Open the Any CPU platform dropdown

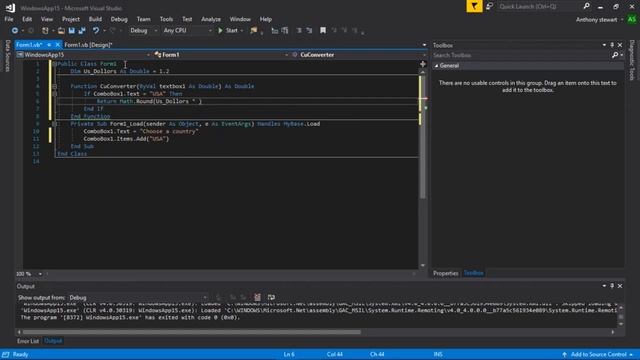[x=187, y=31]
